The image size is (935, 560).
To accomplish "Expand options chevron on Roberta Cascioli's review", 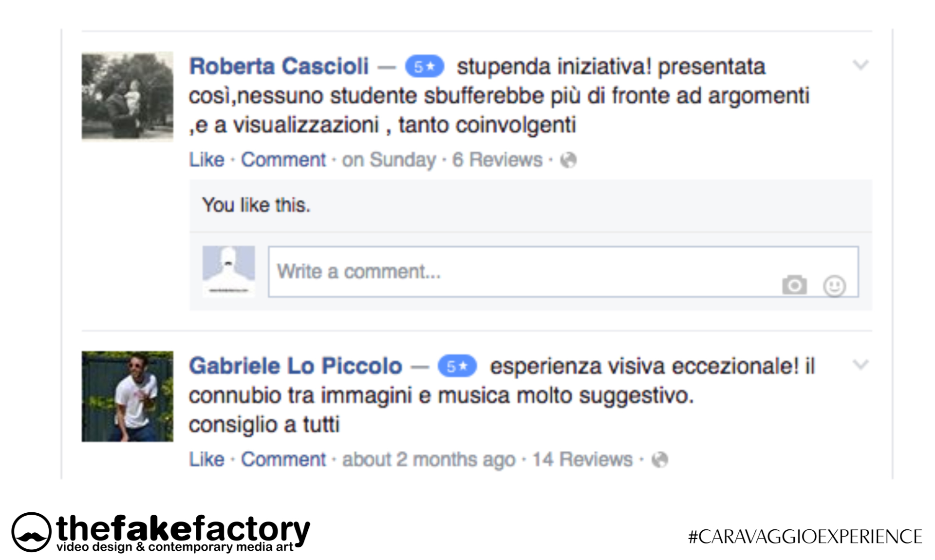I will click(x=860, y=65).
